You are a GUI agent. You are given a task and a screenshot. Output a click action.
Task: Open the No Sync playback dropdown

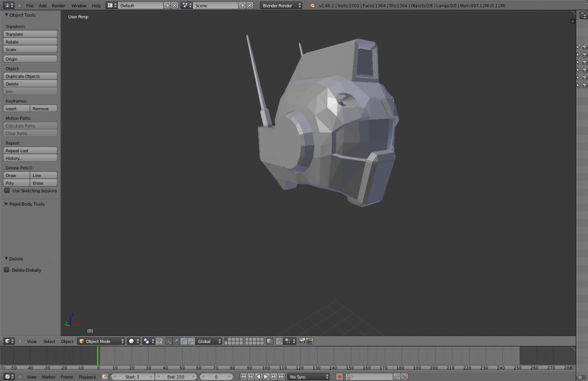click(x=309, y=376)
